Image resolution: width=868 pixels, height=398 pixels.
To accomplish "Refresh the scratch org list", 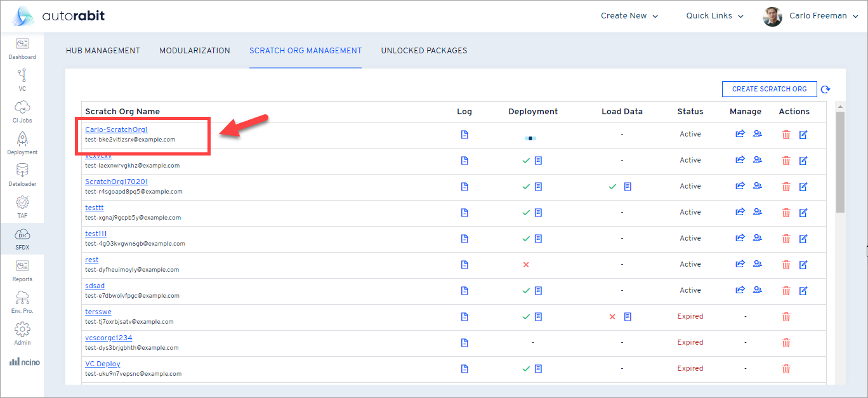I will click(x=825, y=89).
